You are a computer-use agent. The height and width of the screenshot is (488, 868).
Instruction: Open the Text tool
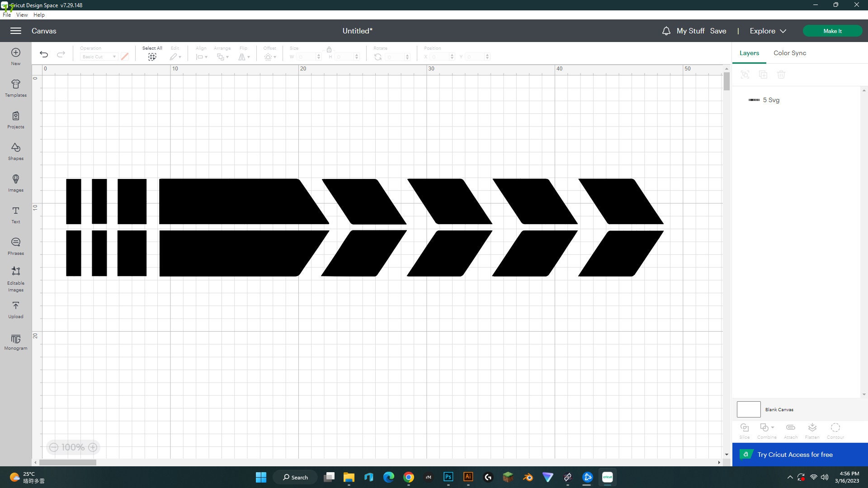pyautogui.click(x=15, y=215)
